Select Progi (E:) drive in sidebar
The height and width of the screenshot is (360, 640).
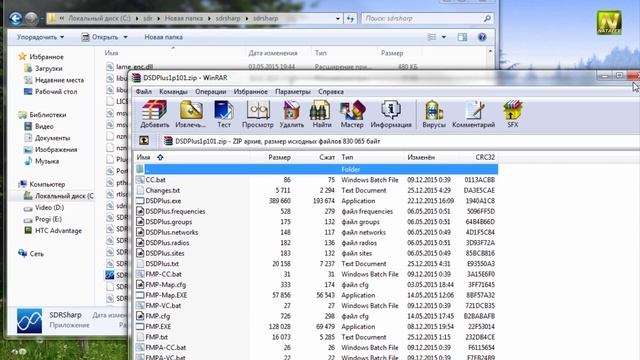click(x=48, y=219)
